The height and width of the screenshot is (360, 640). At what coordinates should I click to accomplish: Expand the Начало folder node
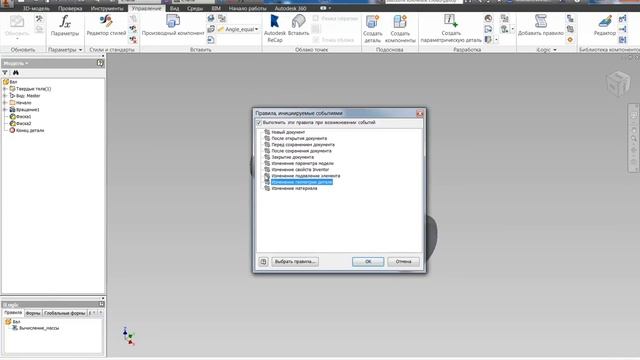pos(5,102)
